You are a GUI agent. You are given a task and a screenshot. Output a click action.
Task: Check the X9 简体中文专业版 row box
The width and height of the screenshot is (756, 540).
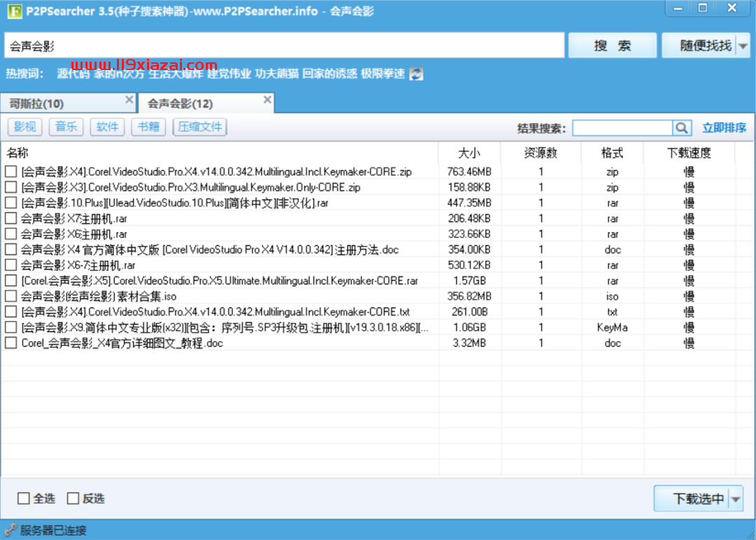tap(11, 327)
